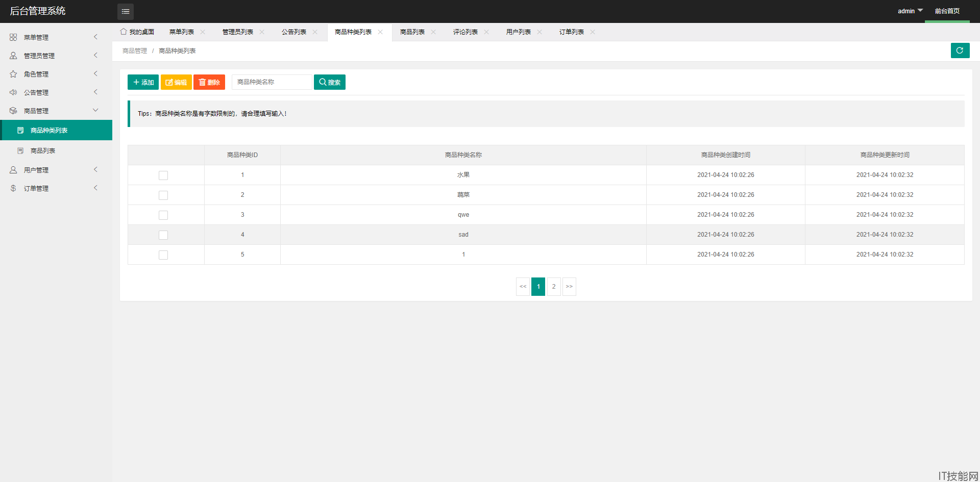The image size is (980, 482).
Task: Expand the 菜单管理 chevron
Action: point(95,37)
